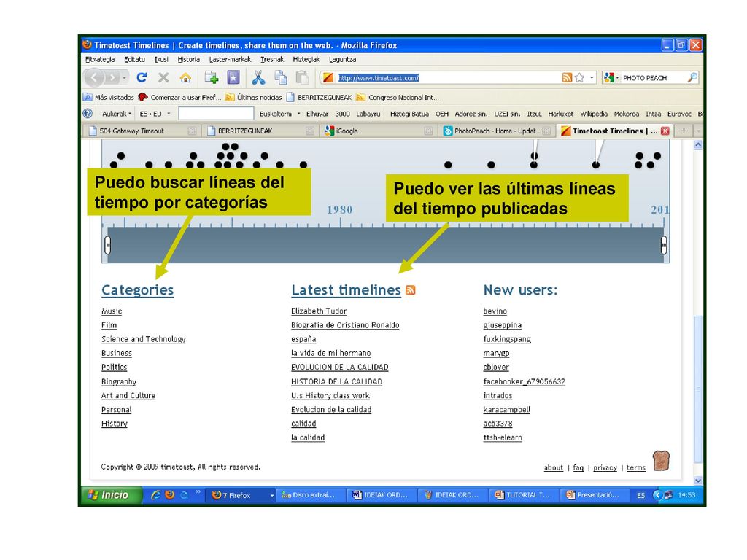The width and height of the screenshot is (747, 560).
Task: Open the Historia menu
Action: coord(189,60)
